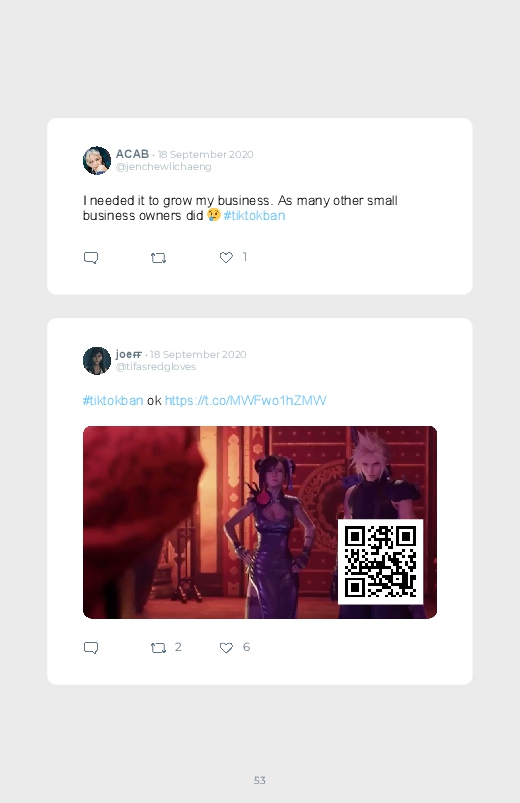Screen dimensions: 520x803
Task: Click the QR code on the image
Action: [380, 562]
